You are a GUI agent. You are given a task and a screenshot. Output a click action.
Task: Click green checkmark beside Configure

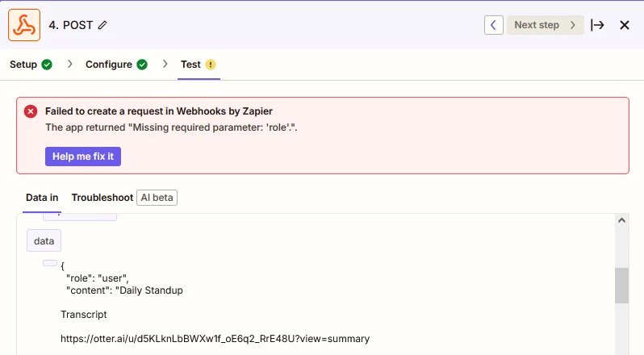142,65
